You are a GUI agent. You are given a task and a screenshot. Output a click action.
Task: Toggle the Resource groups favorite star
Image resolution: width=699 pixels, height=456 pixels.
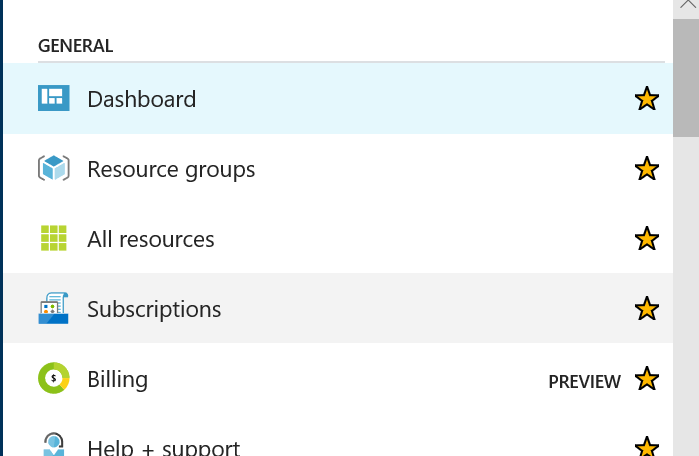coord(646,168)
